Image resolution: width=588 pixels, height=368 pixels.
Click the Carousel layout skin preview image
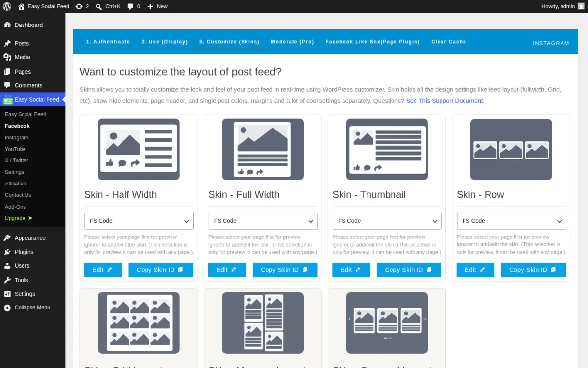tap(387, 323)
